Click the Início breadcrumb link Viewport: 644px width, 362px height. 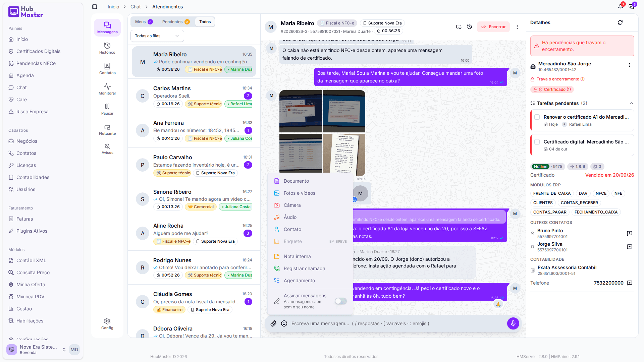point(113,7)
